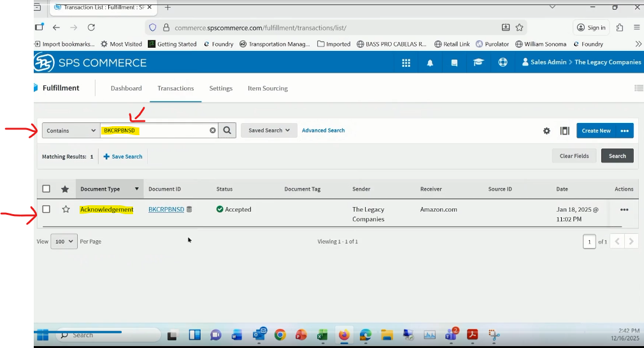The image size is (644, 348).
Task: Click the Create New button
Action: [x=596, y=131]
